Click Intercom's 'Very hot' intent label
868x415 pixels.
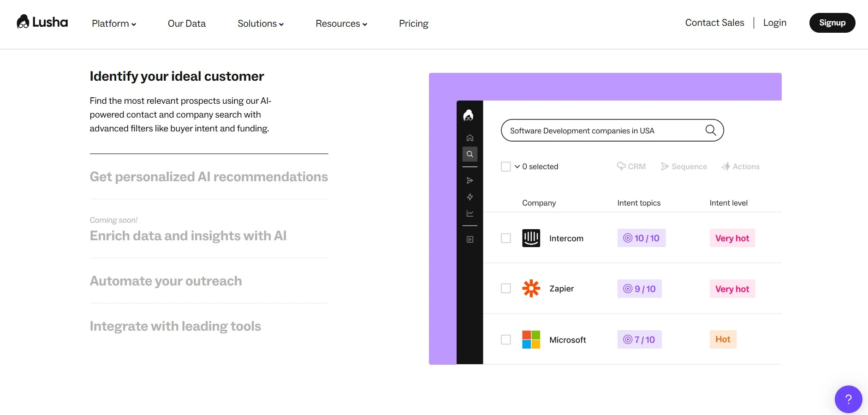click(x=732, y=238)
